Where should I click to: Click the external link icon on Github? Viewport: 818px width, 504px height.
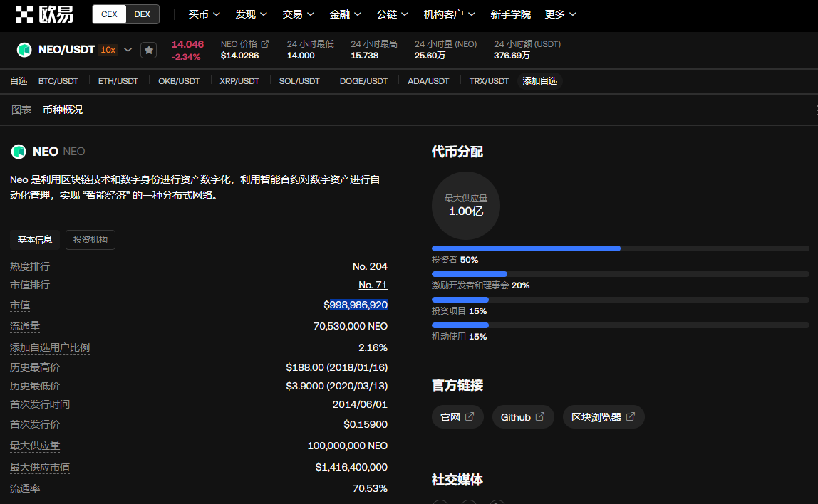(540, 417)
